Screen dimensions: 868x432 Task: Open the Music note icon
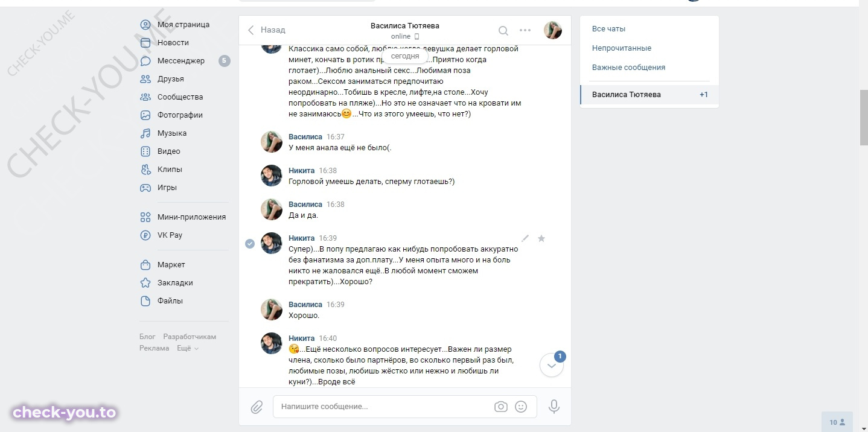coord(145,133)
